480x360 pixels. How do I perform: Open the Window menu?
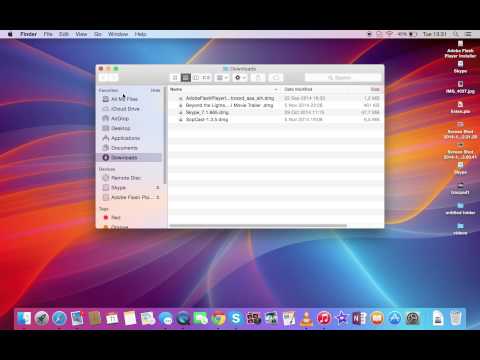tap(118, 34)
